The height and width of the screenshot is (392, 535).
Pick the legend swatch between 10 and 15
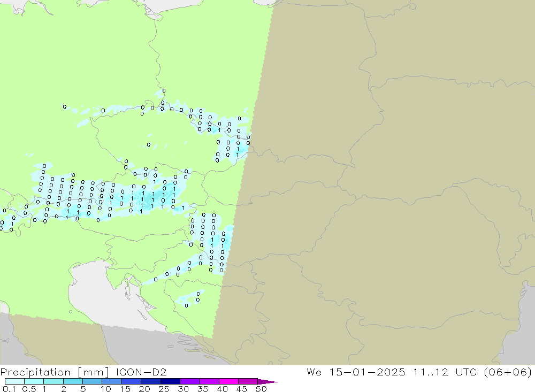pyautogui.click(x=112, y=381)
